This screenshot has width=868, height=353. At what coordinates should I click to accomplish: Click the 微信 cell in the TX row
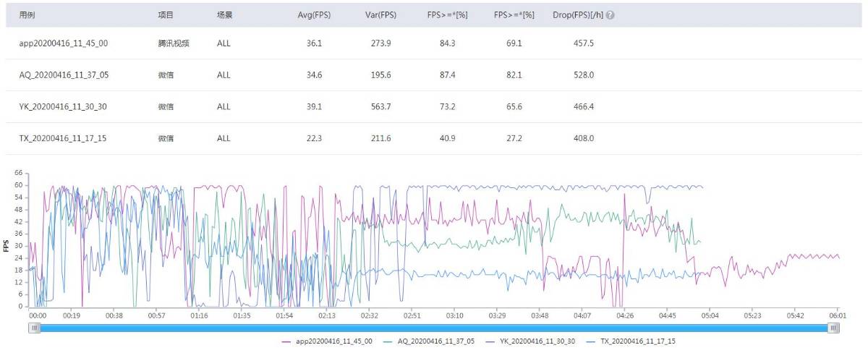(x=166, y=139)
